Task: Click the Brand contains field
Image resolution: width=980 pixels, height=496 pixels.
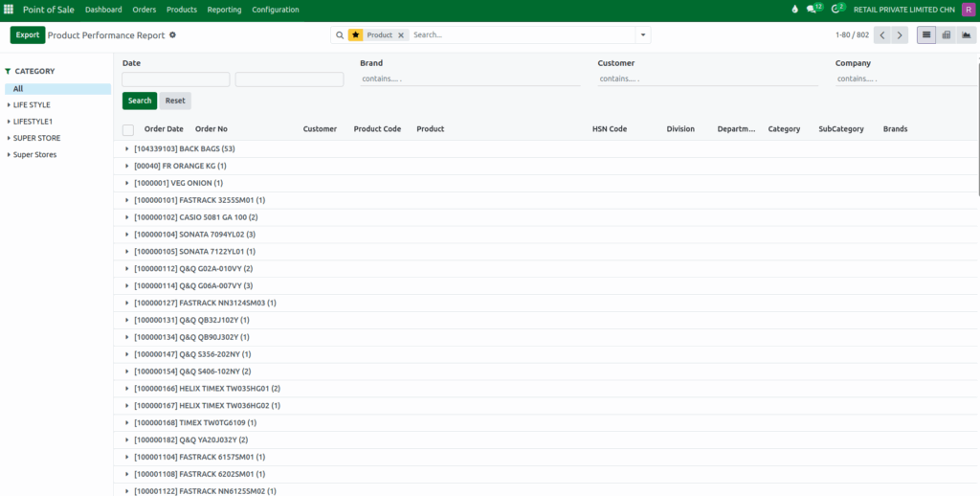Action: (470, 79)
